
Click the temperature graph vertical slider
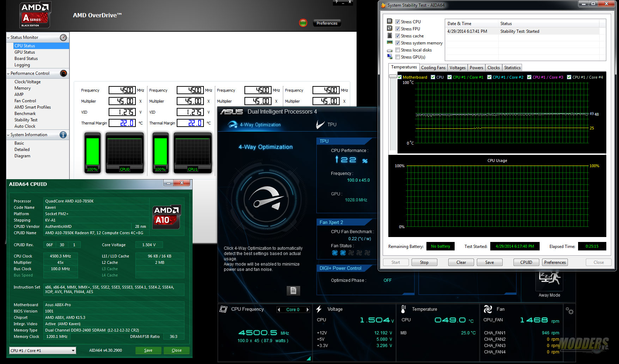pyautogui.click(x=393, y=77)
